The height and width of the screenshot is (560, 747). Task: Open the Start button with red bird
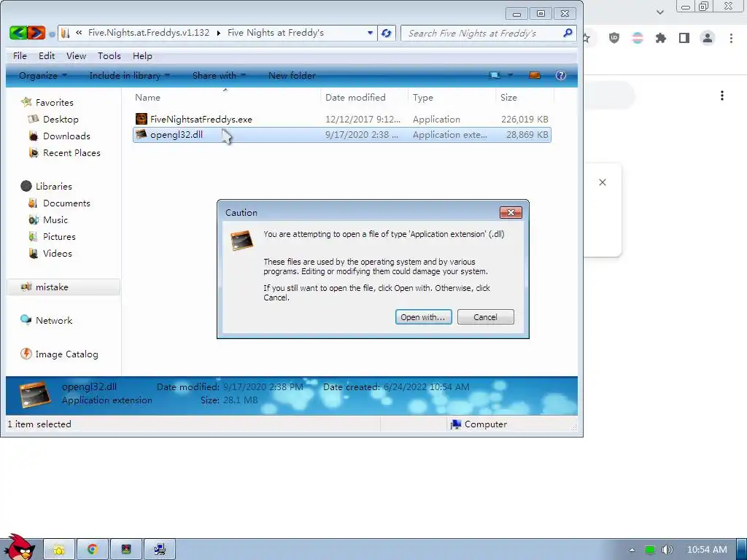pos(19,548)
